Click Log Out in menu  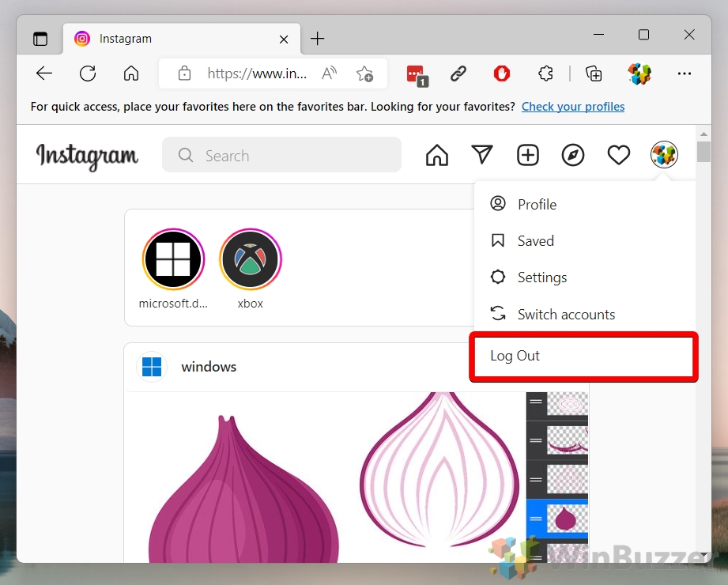(x=584, y=356)
